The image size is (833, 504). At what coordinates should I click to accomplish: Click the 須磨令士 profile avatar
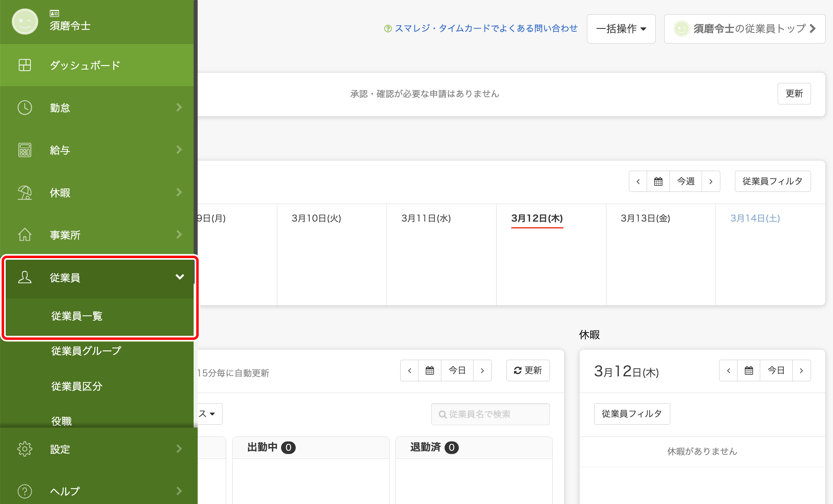[25, 21]
